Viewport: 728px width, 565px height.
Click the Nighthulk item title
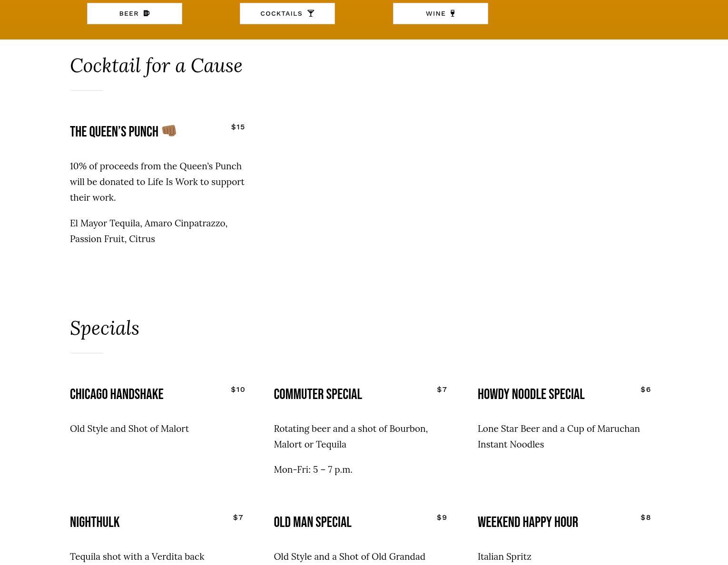click(x=95, y=522)
